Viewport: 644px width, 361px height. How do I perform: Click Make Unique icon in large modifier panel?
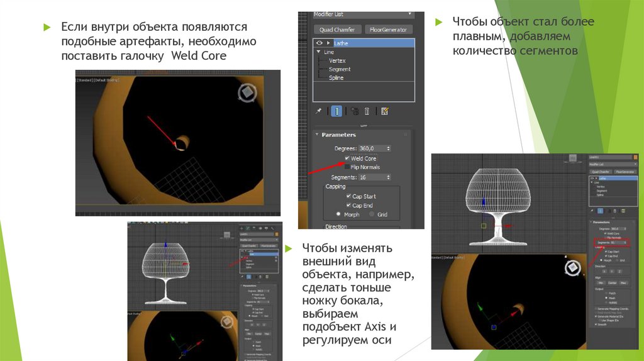point(355,111)
